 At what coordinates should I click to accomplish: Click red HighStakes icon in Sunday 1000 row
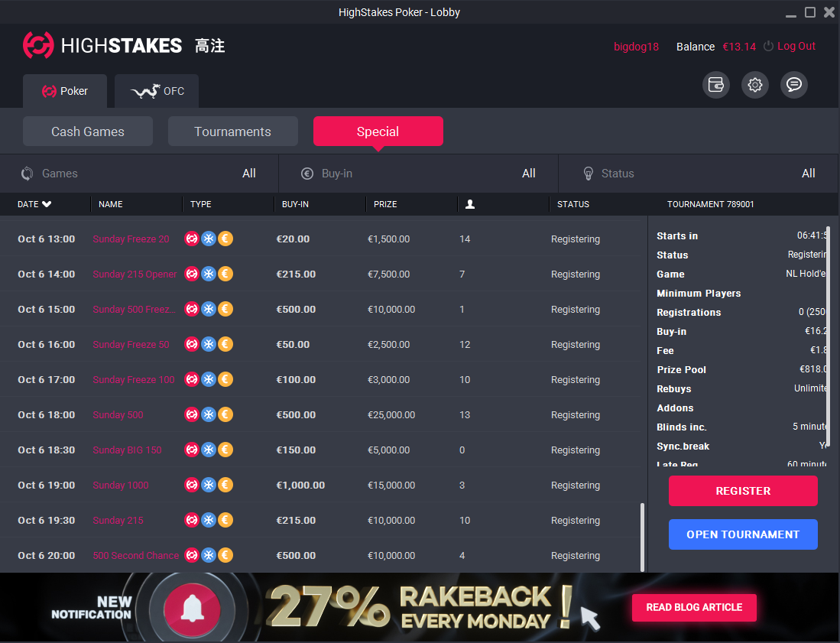tap(191, 485)
